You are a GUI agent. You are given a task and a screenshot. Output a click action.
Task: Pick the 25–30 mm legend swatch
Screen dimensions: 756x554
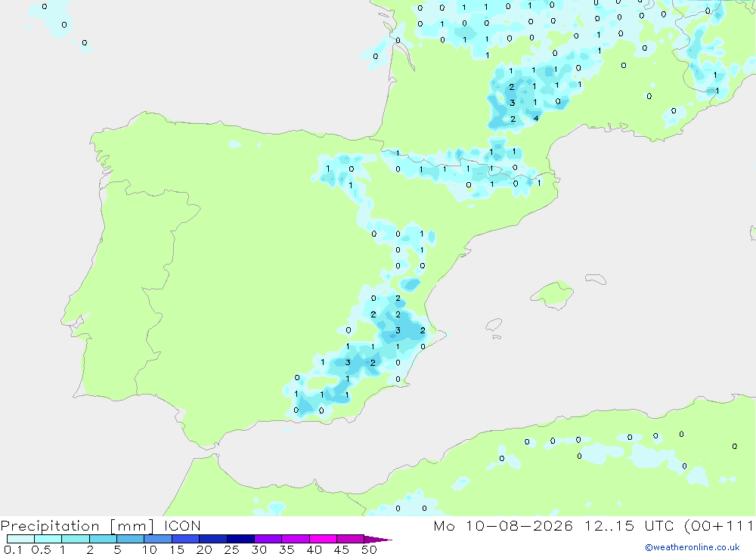coord(240,539)
